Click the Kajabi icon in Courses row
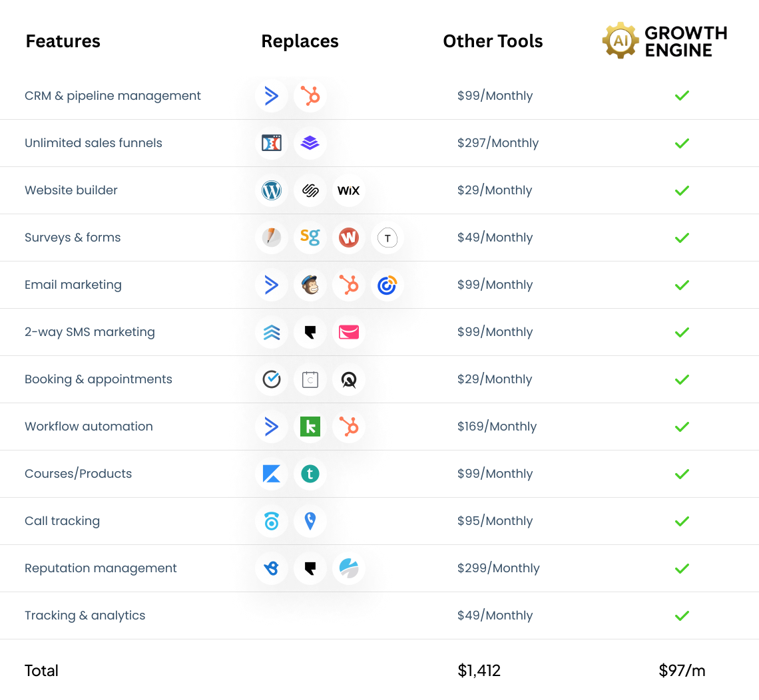The width and height of the screenshot is (759, 700). (272, 474)
